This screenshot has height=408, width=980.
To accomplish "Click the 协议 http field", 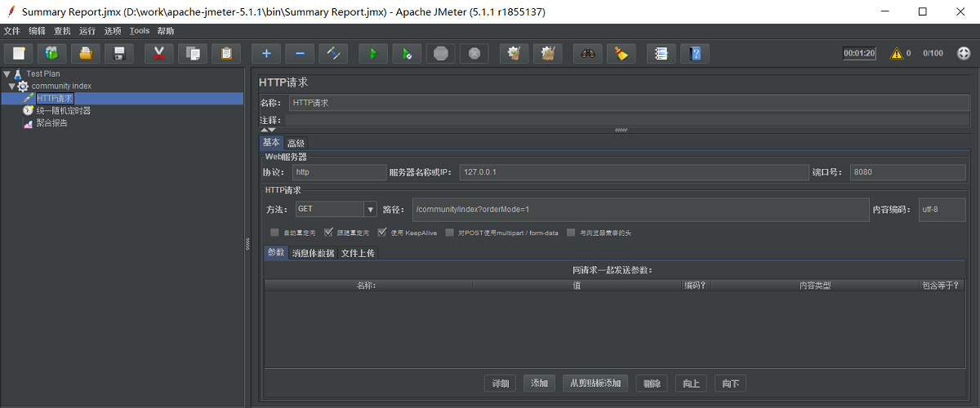I will click(x=339, y=172).
